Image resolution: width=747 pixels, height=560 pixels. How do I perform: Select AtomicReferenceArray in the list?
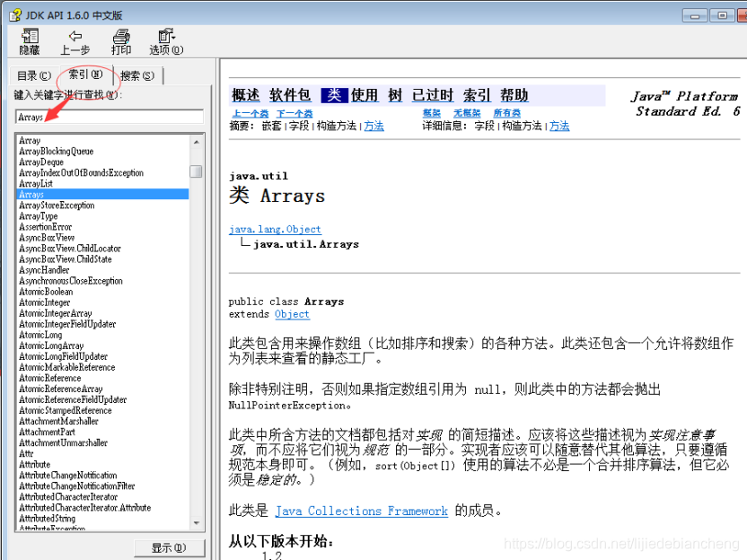pyautogui.click(x=60, y=389)
